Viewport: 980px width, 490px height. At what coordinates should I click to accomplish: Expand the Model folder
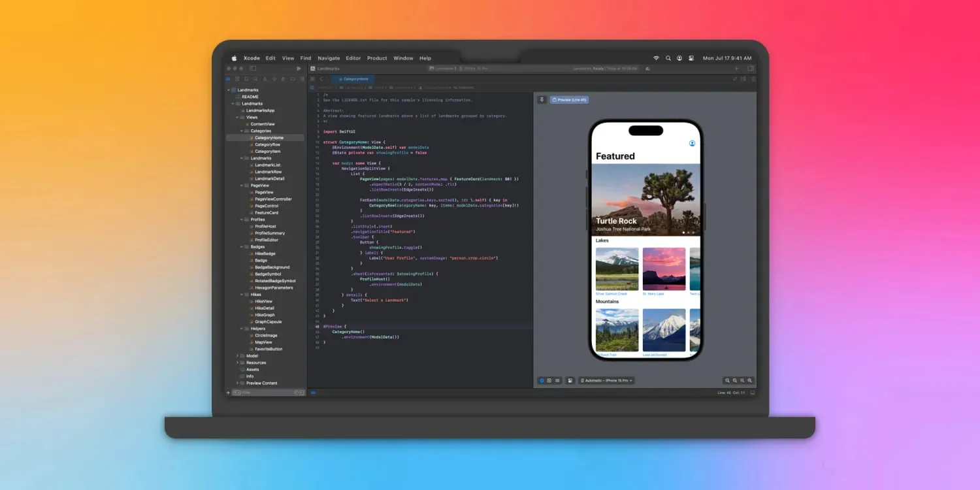pos(237,355)
